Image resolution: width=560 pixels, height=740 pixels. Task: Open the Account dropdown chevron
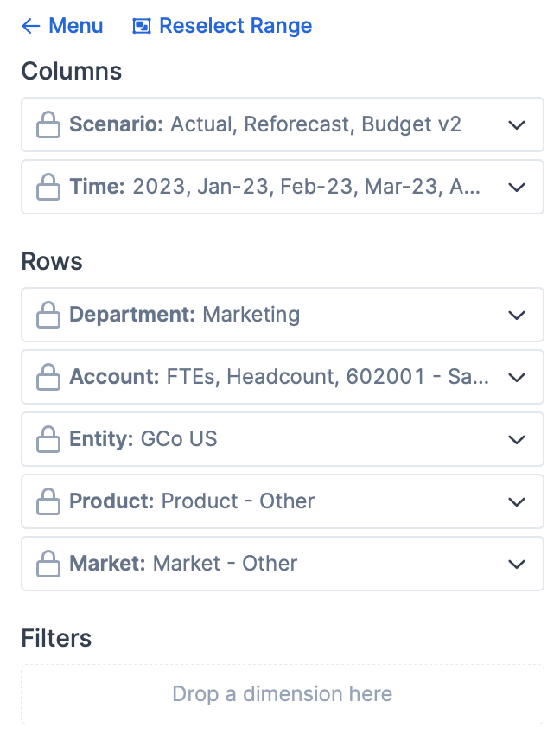517,377
